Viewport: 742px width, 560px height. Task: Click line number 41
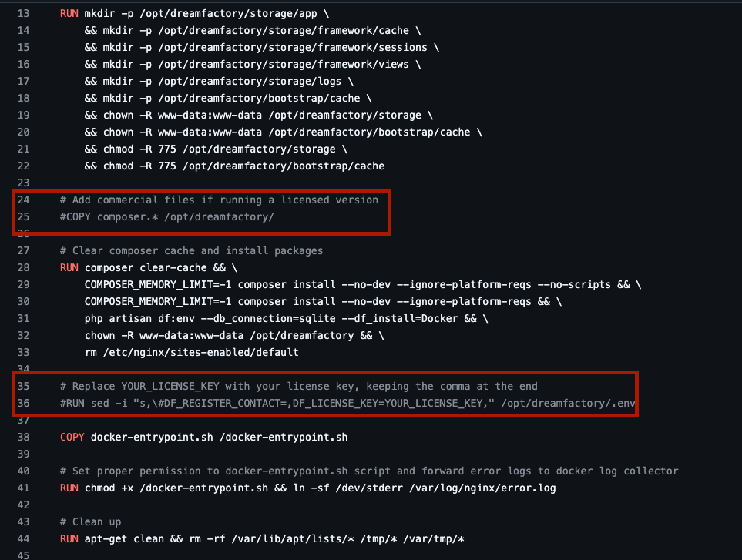click(22, 488)
